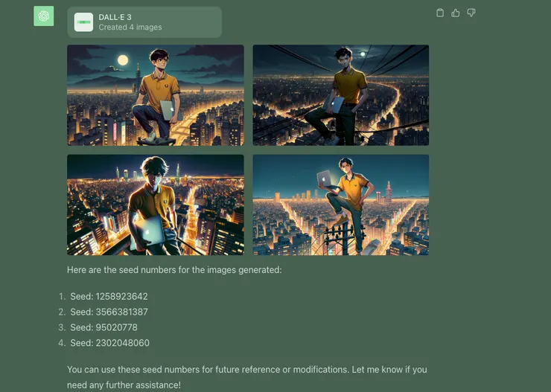The width and height of the screenshot is (551, 392).
Task: Select the text Seed: 95020778
Action: click(x=104, y=327)
